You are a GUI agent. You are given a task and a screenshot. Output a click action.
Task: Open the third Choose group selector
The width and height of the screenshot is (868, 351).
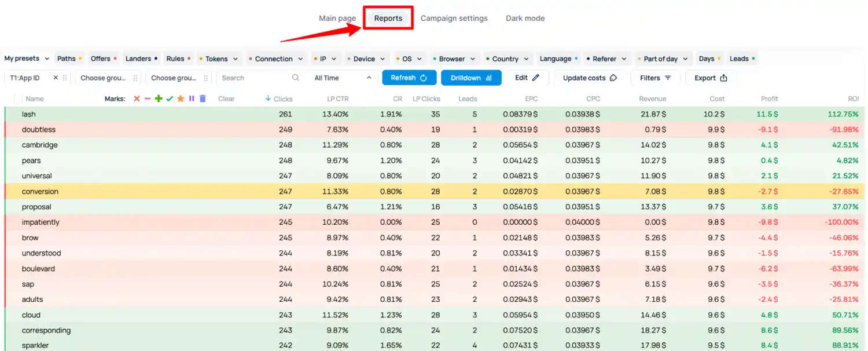click(x=179, y=78)
